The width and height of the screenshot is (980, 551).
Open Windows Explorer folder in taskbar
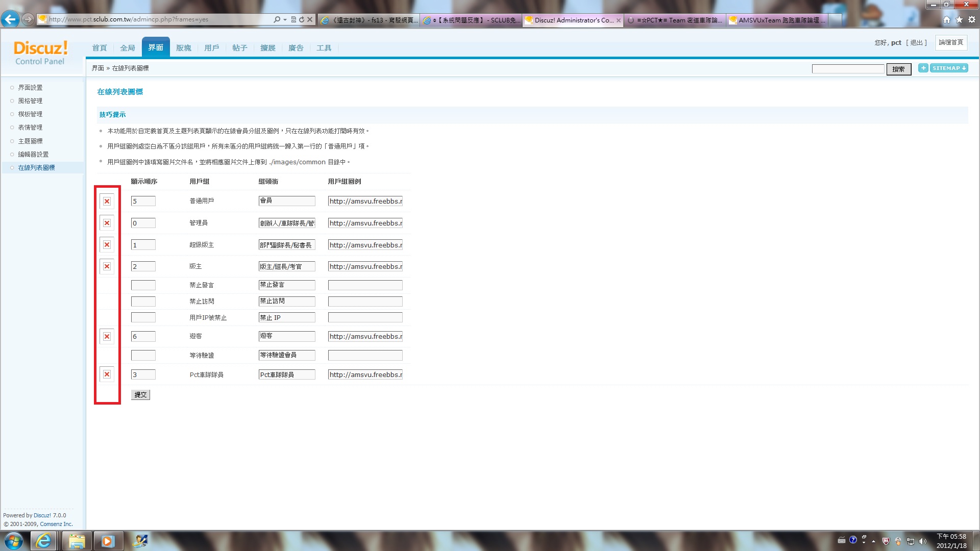pyautogui.click(x=77, y=541)
